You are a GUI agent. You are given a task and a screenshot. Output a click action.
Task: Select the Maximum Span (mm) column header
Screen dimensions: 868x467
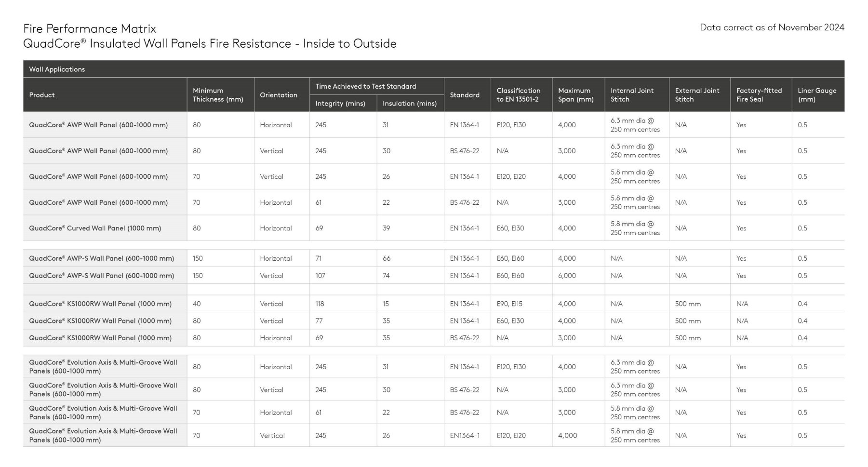(575, 95)
